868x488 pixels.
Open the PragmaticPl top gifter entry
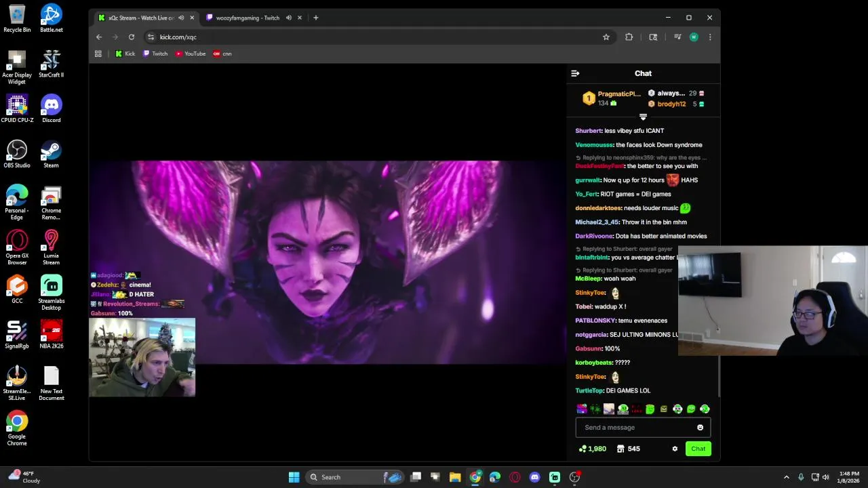[x=612, y=98]
